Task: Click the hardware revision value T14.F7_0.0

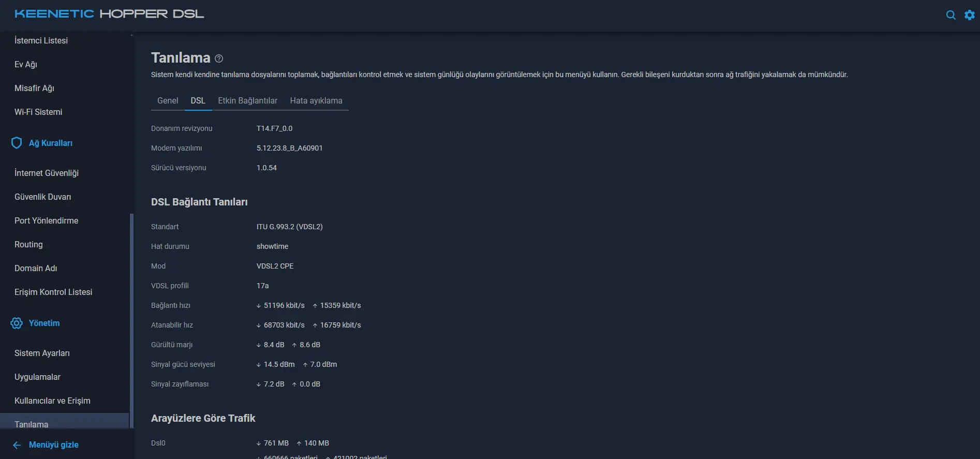Action: (x=275, y=128)
